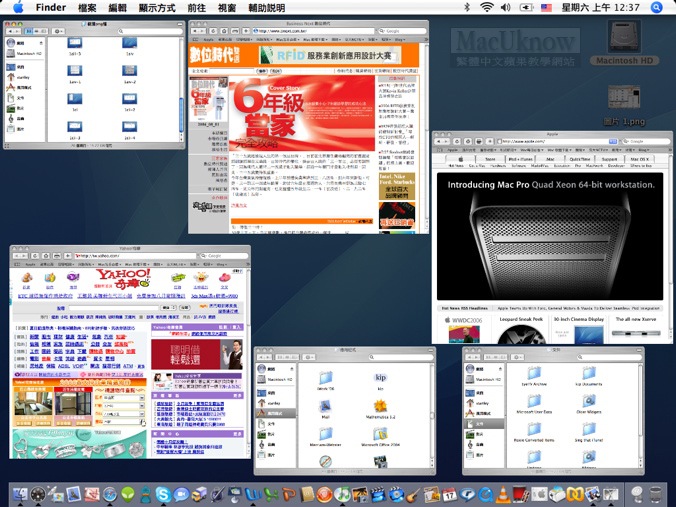Open VLC cone icon in the Dock

pos(503,494)
